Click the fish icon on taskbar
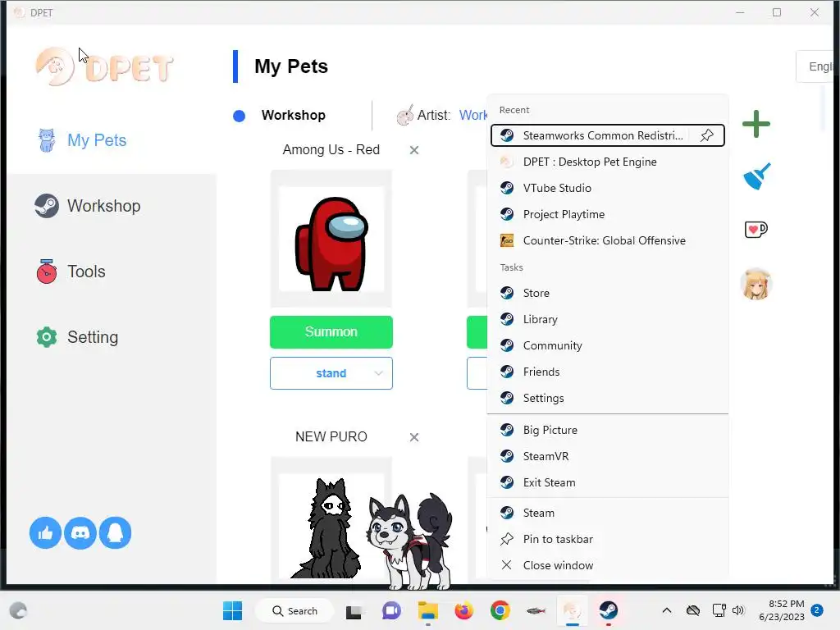Image resolution: width=840 pixels, height=630 pixels. coord(536,610)
